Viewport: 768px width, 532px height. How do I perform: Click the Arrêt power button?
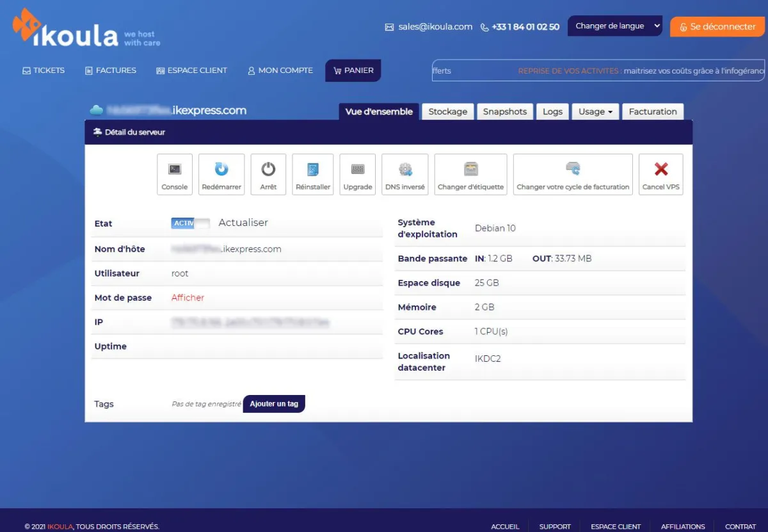point(268,174)
